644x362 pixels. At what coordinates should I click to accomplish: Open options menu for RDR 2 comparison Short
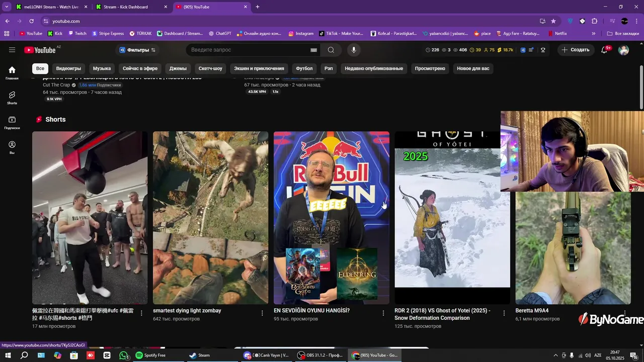pyautogui.click(x=504, y=313)
